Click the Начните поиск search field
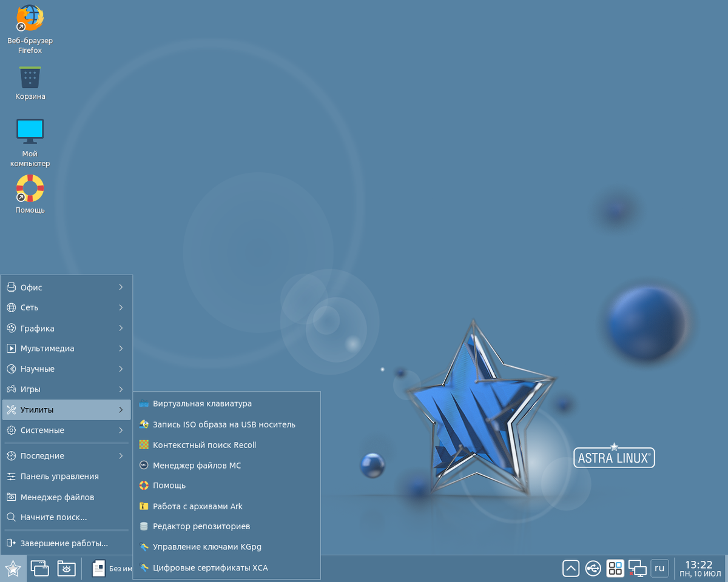Screen dimensions: 728x582 click(x=67, y=517)
